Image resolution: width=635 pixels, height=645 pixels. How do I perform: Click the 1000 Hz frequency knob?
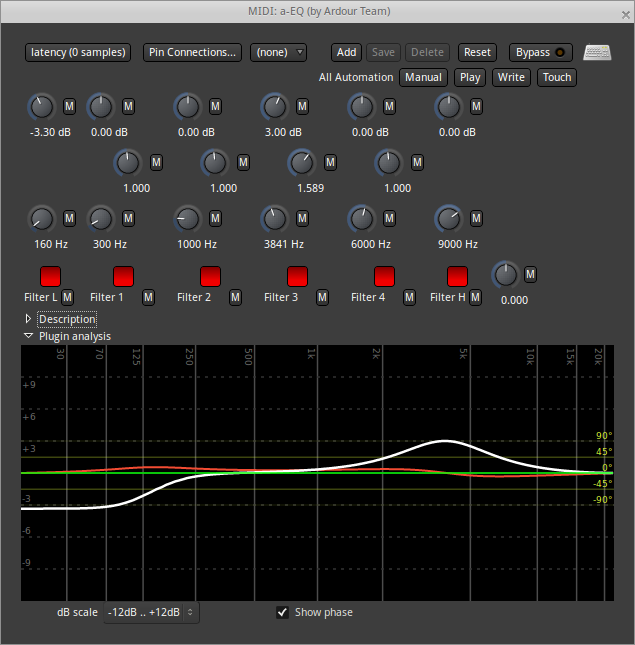point(188,218)
